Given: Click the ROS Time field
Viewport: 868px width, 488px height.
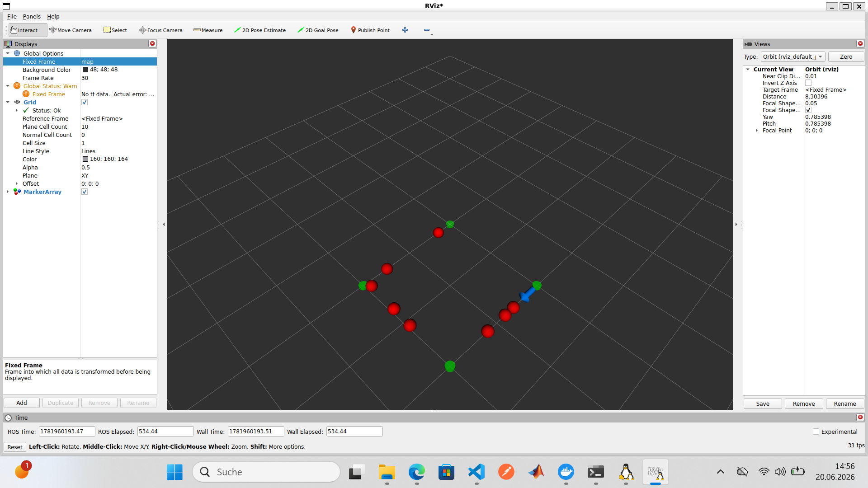Looking at the screenshot, I should 67,432.
